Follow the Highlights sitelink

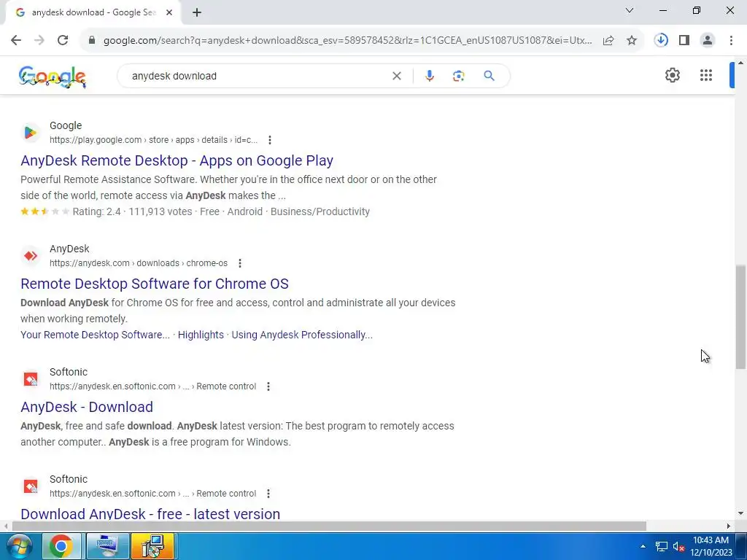[x=201, y=335]
